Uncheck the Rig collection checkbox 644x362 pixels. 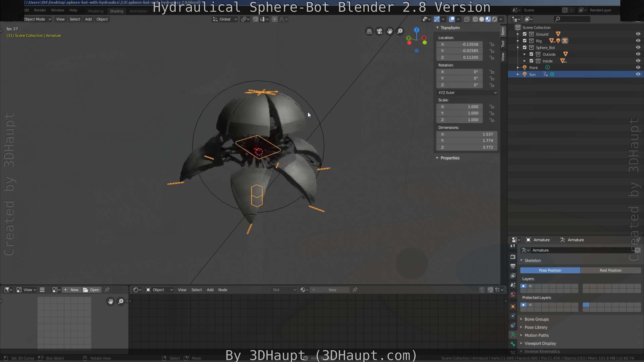(x=524, y=41)
